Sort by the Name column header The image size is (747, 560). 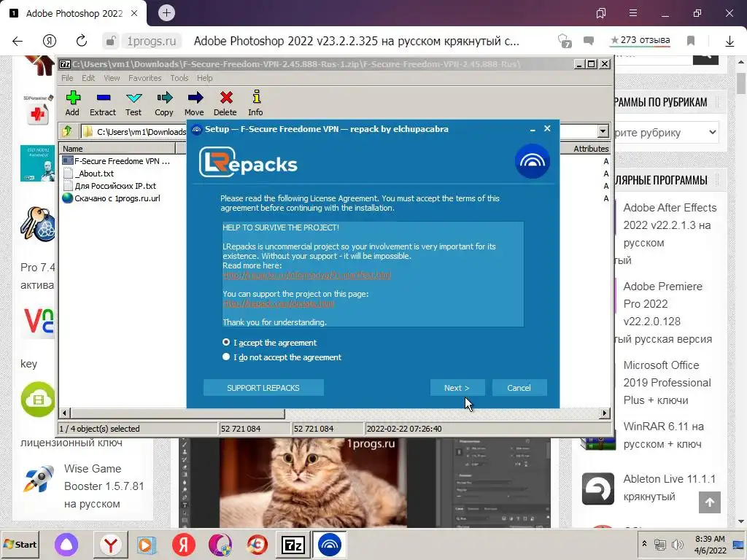pyautogui.click(x=117, y=149)
